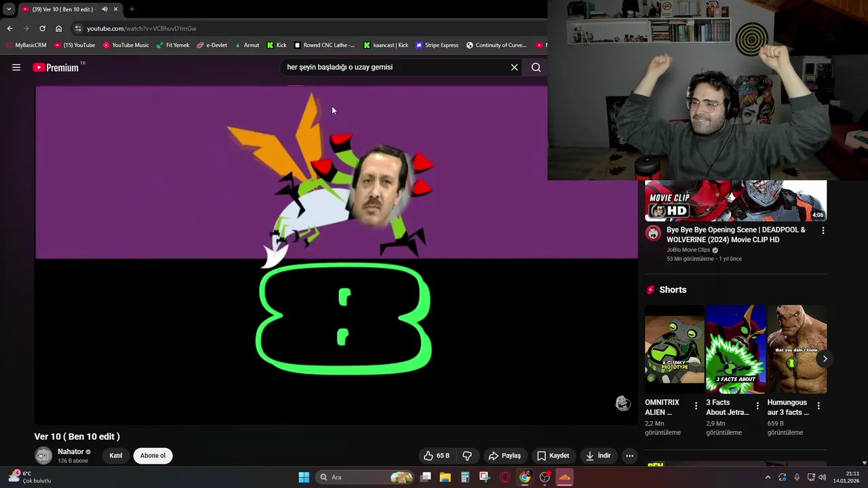Open options for OMNITRIX ALIEN short
The image size is (868, 488).
(x=696, y=406)
